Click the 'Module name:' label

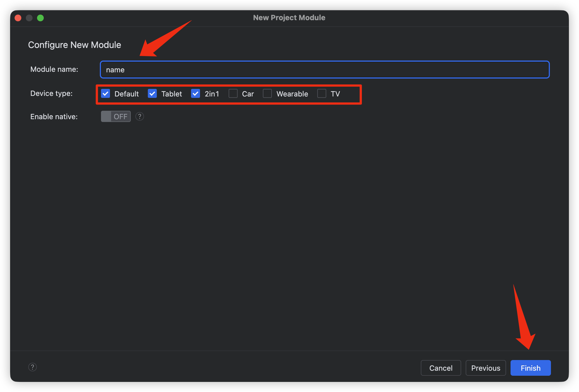coord(54,69)
